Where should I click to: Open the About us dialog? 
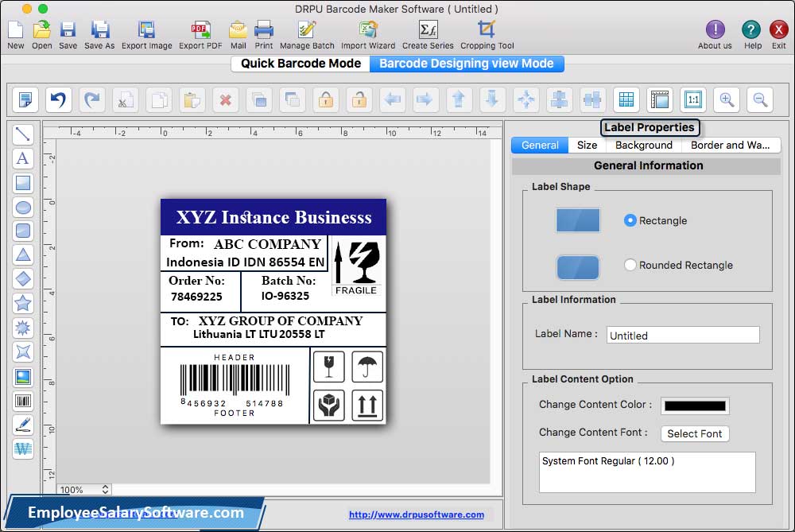[715, 34]
